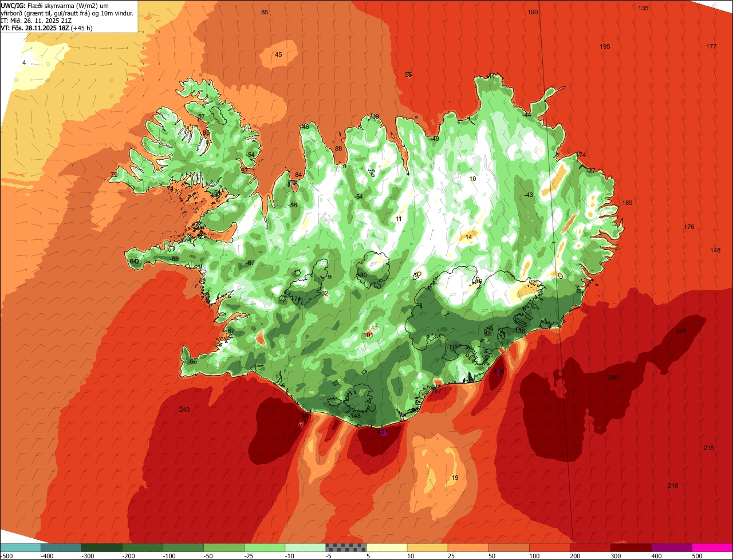Screen dimensions: 733x560
Task: Click the value -66 on the Reykjanes peninsula
Action: click(192, 361)
